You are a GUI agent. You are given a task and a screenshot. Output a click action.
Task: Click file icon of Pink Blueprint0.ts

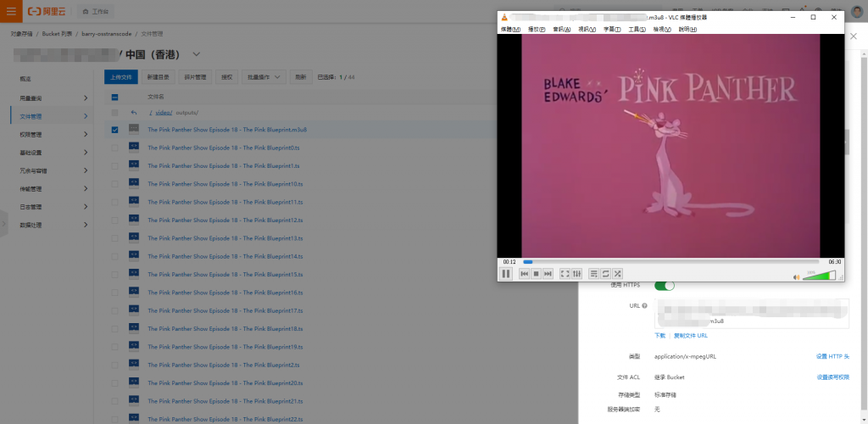pos(133,148)
